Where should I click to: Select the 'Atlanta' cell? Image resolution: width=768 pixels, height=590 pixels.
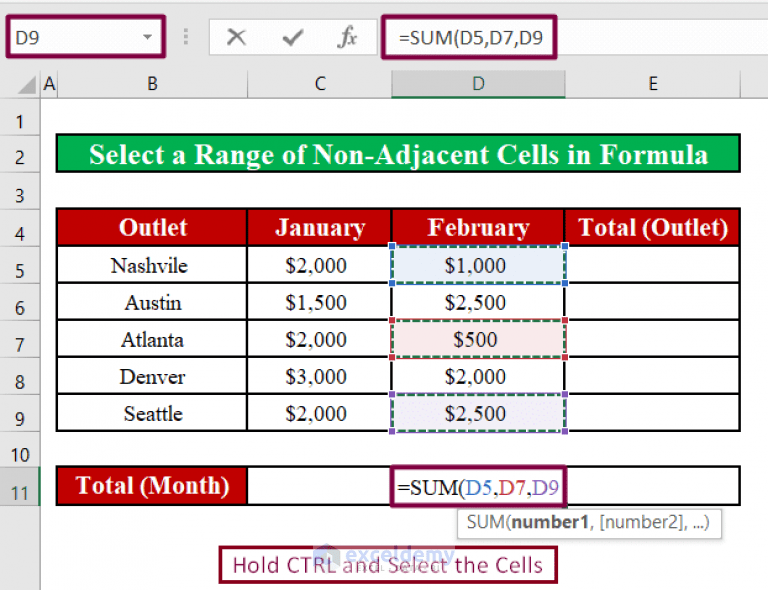click(x=152, y=339)
